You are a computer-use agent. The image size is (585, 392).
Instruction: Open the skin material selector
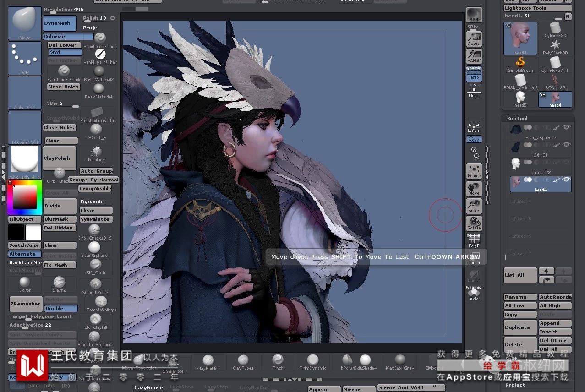[x=25, y=163]
